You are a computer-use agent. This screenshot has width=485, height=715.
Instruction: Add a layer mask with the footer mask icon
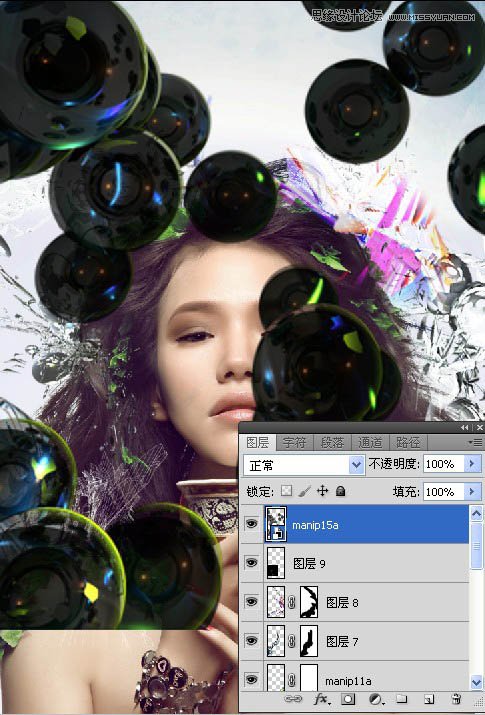(348, 699)
